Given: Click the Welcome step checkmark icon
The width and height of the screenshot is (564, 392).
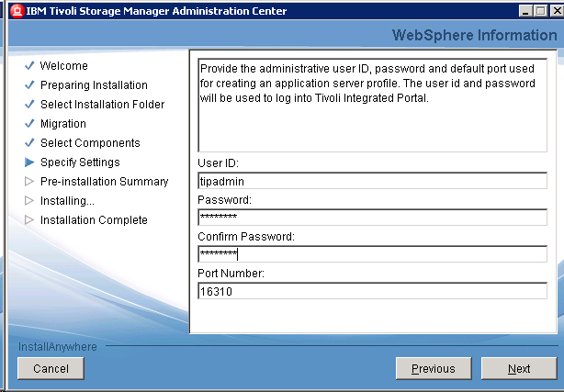Looking at the screenshot, I should coord(29,66).
